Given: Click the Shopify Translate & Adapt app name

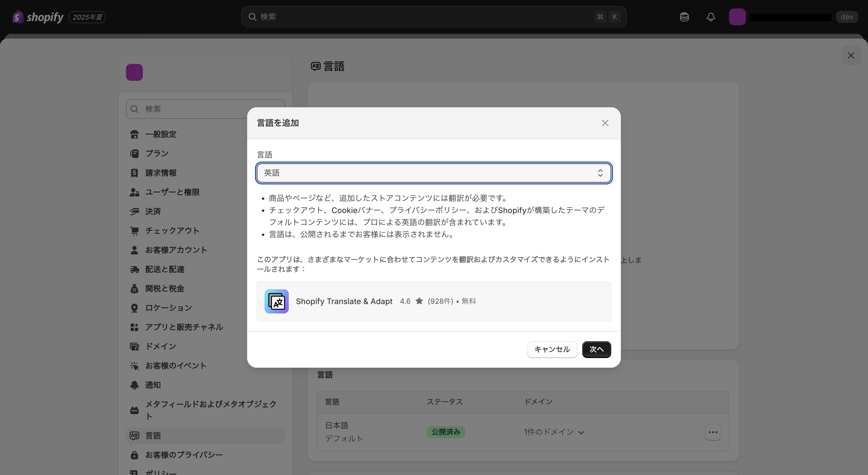Looking at the screenshot, I should pos(344,301).
